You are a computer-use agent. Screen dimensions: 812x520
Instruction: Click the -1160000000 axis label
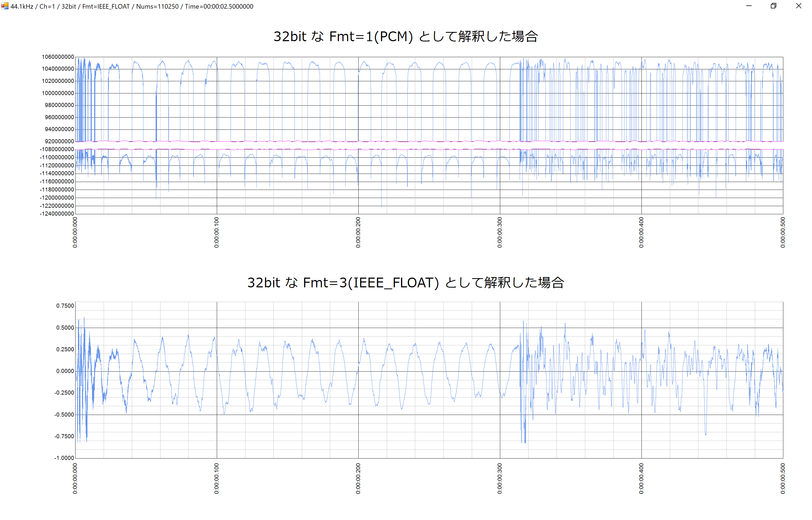click(57, 181)
